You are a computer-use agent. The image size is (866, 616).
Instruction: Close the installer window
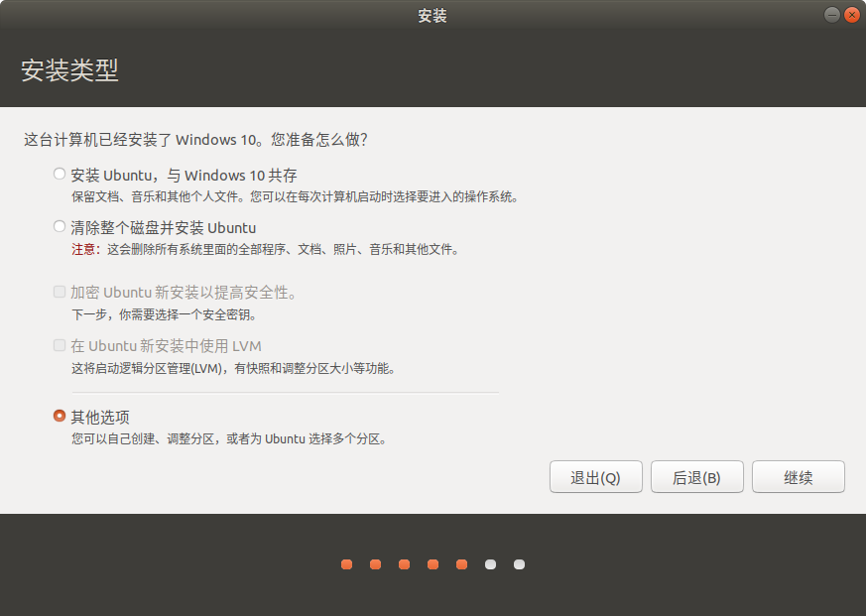coord(852,15)
